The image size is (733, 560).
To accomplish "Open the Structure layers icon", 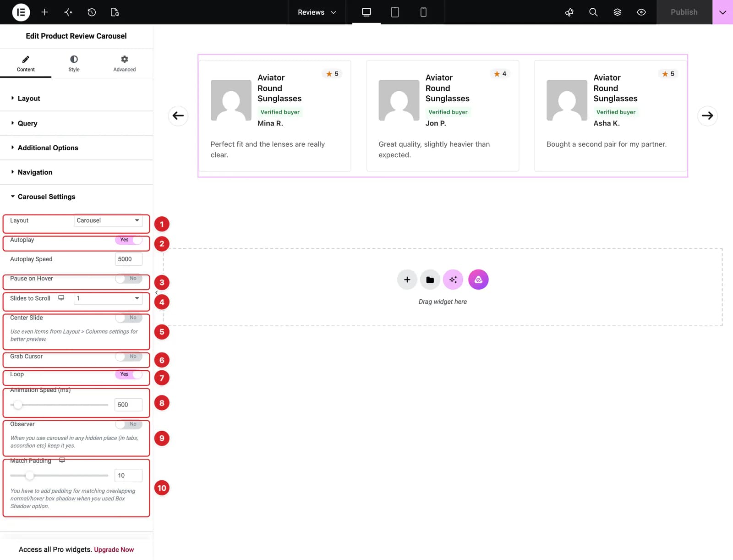I will (617, 12).
